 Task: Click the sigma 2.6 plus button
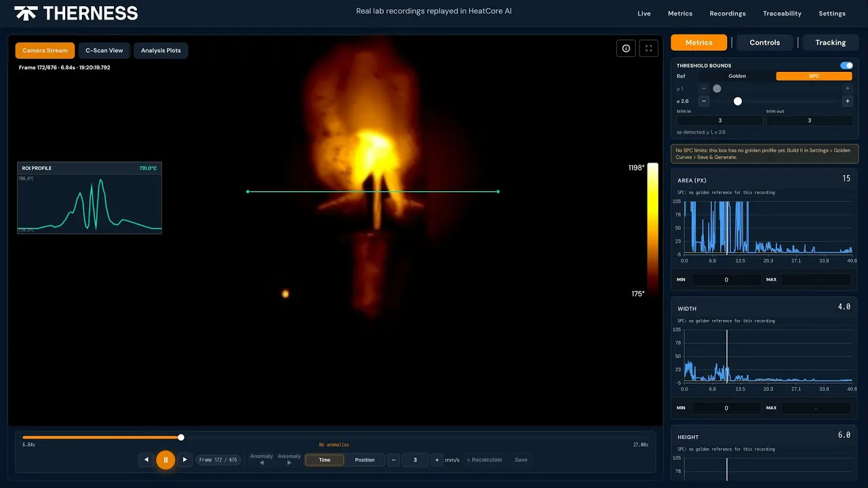coord(847,101)
